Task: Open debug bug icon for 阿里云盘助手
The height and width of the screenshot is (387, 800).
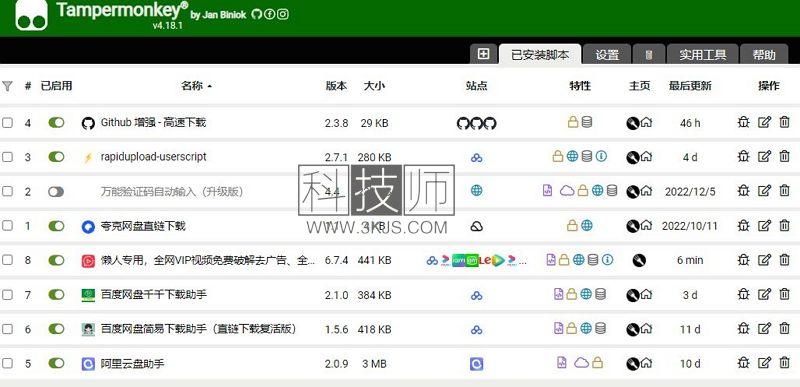Action: (743, 363)
